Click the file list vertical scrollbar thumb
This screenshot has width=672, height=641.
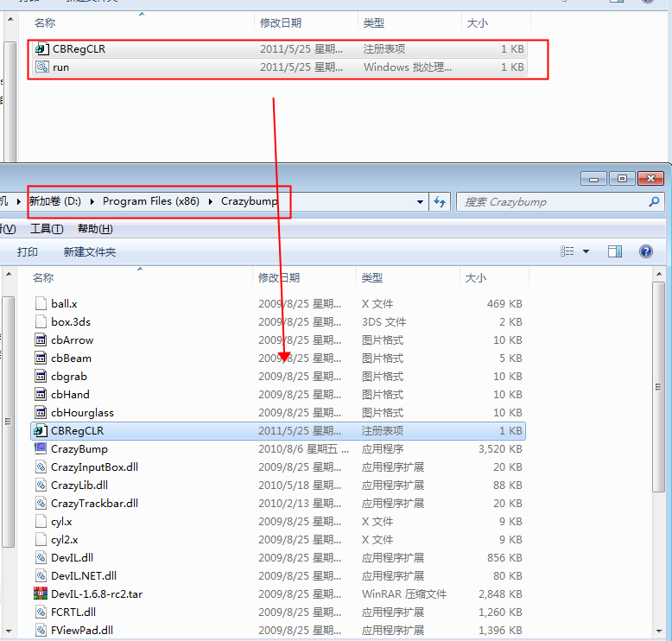coord(659,387)
